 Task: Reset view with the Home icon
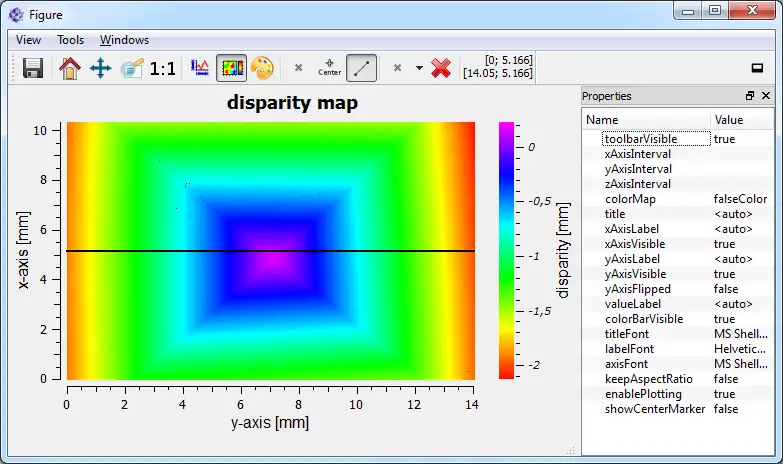point(69,68)
